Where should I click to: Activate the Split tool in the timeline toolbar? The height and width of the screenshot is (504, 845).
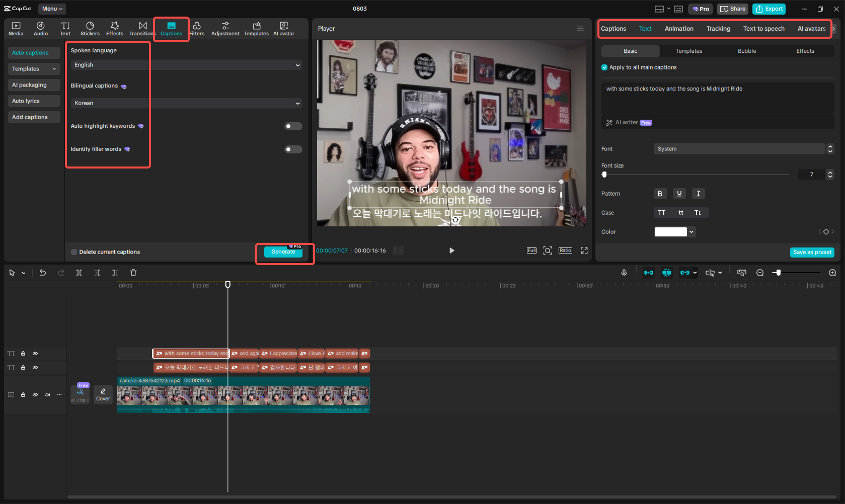pos(79,272)
